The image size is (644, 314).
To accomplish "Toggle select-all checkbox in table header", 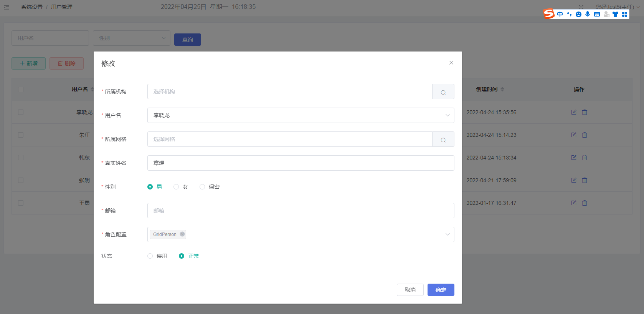I will [x=21, y=90].
